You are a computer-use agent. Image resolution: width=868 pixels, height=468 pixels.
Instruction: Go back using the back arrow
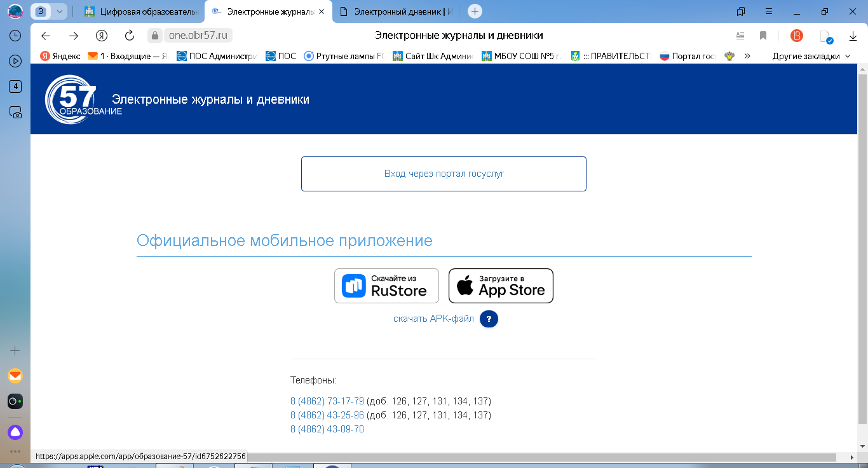pyautogui.click(x=46, y=36)
